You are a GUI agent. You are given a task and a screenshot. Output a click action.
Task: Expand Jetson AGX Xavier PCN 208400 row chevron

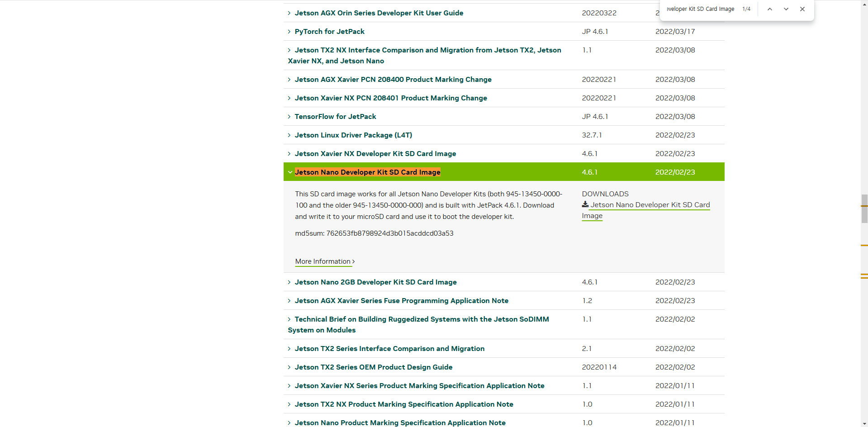[289, 80]
